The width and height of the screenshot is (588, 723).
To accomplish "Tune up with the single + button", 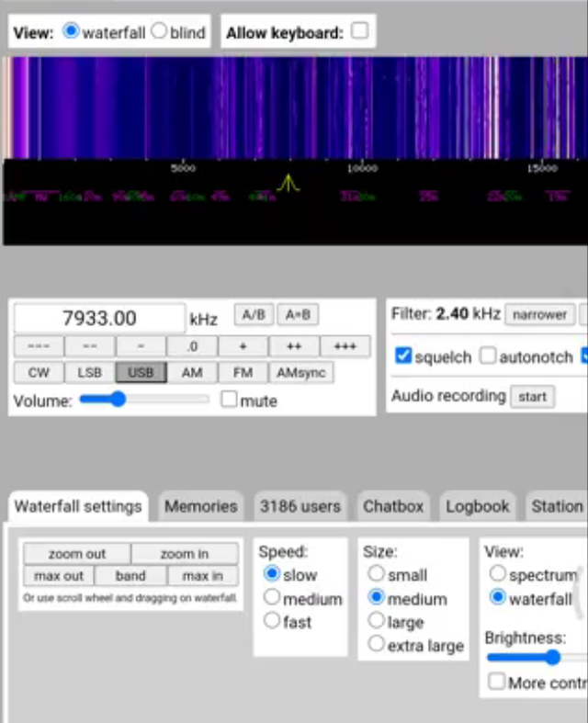I will coord(243,346).
